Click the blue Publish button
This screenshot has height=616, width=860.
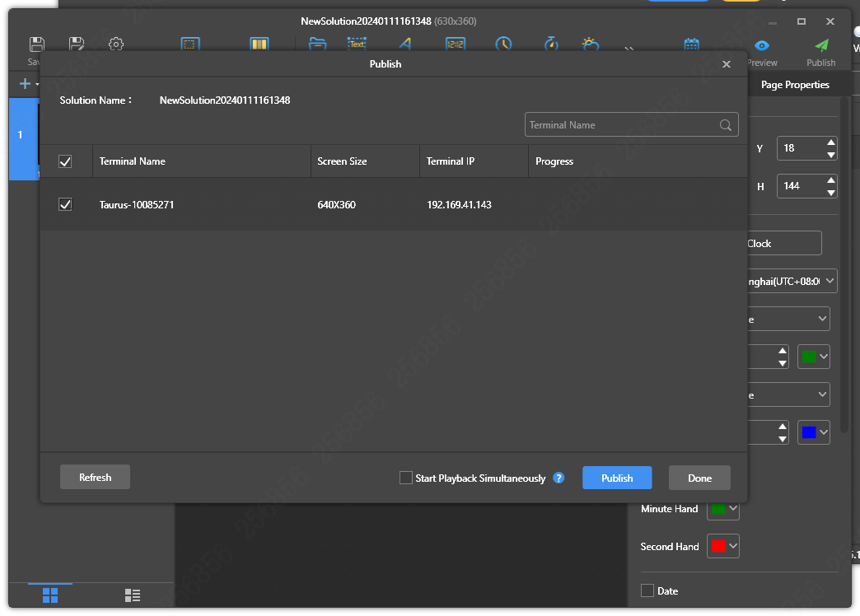(616, 478)
